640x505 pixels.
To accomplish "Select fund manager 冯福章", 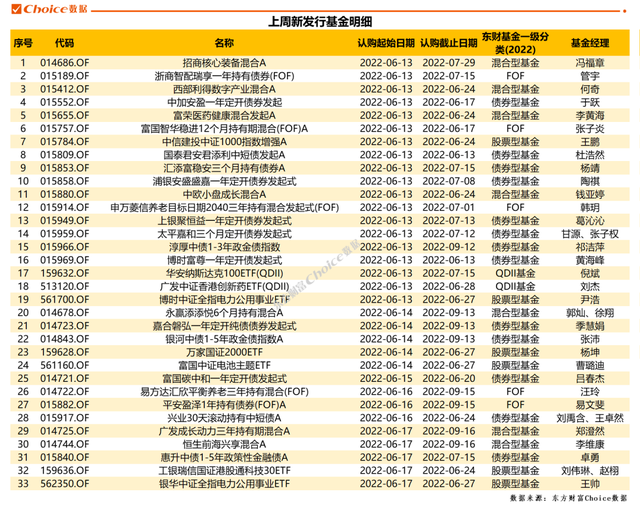I will click(589, 62).
